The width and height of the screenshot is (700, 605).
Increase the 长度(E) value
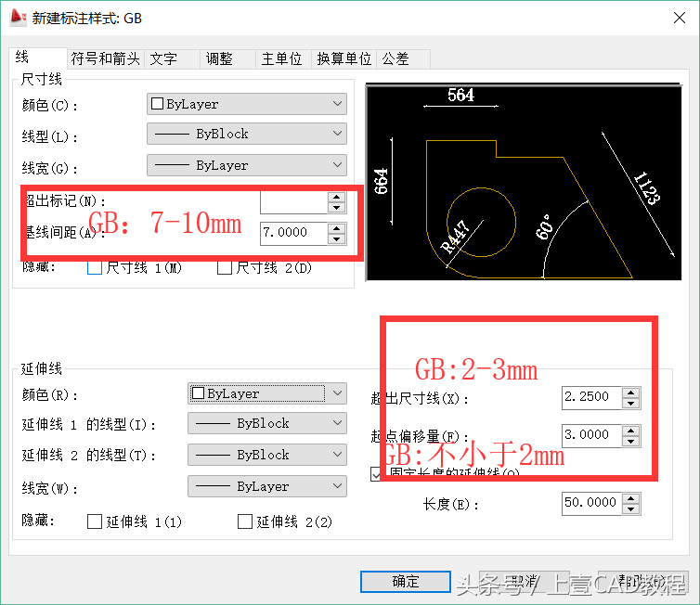coord(630,499)
